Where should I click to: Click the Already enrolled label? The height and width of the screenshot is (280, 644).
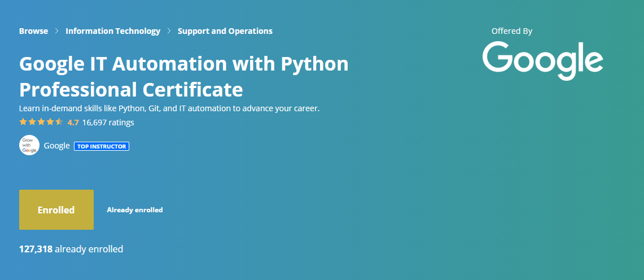click(x=134, y=210)
